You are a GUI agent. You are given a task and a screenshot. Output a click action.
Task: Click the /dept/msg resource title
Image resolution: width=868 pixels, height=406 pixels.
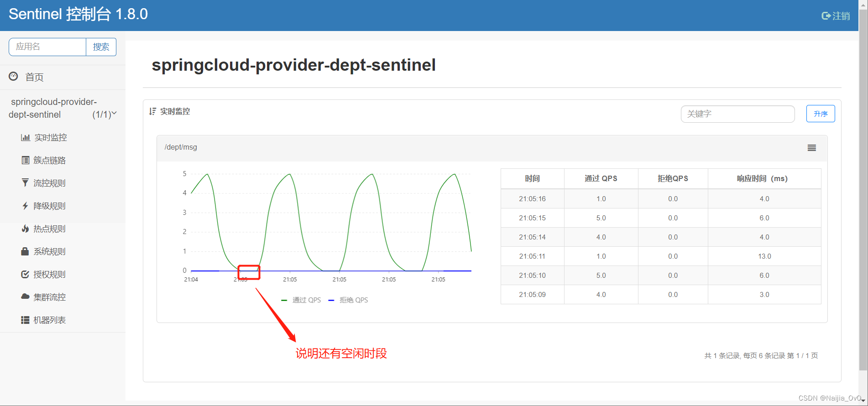coord(181,147)
